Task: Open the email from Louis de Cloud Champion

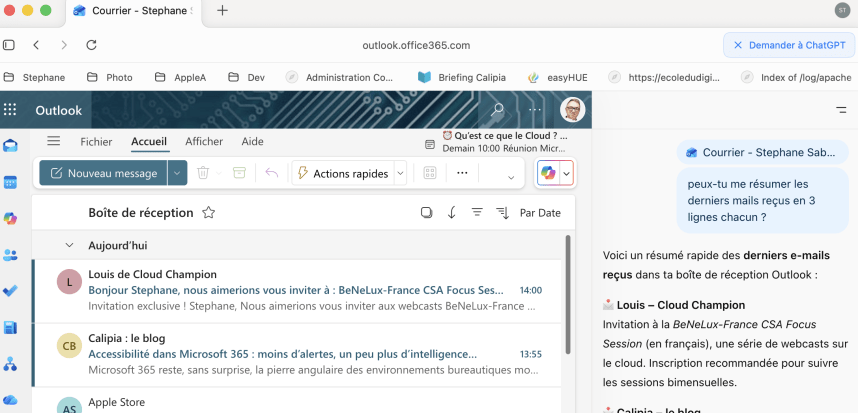Action: point(300,290)
